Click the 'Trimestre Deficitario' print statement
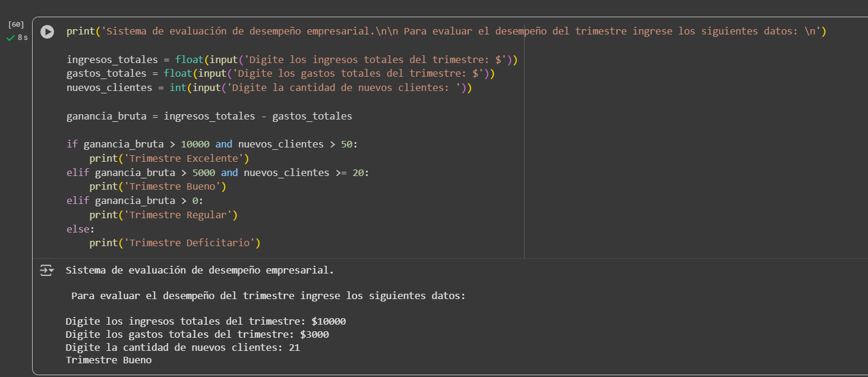Image resolution: width=868 pixels, height=377 pixels. (175, 243)
